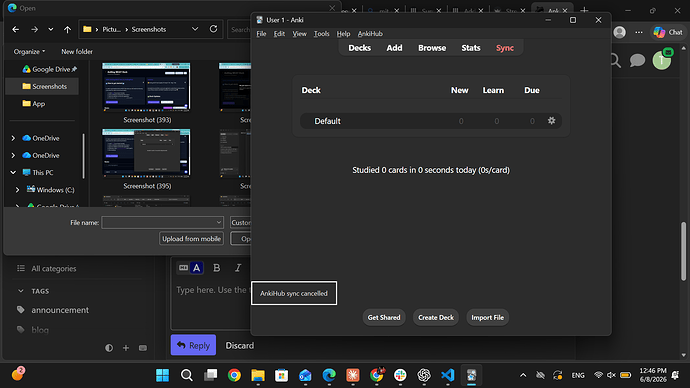Click the Create Deck button

point(436,317)
